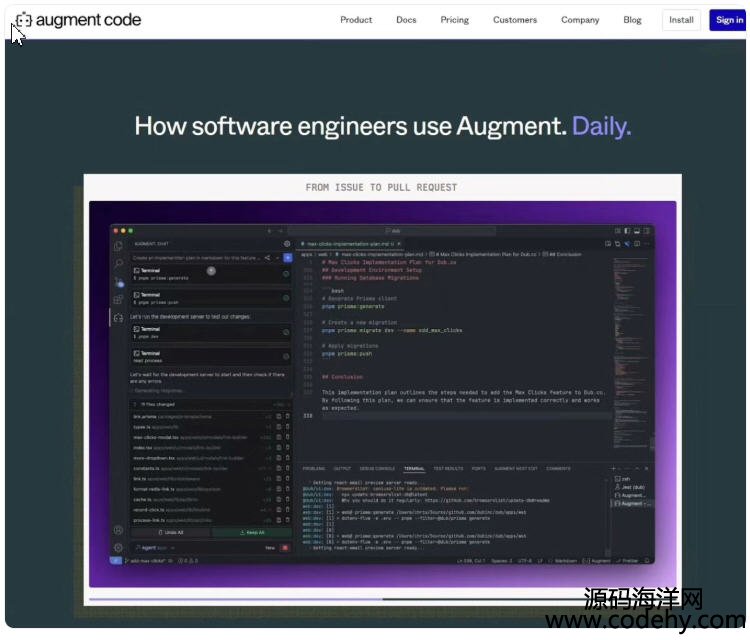Maximize the panel with chevron up
This screenshot has width=750, height=640.
click(x=637, y=468)
